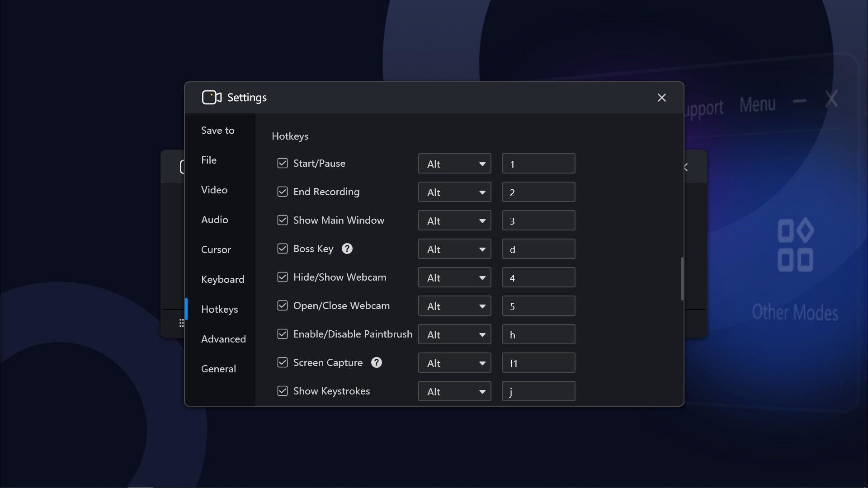Disable the End Recording hotkey
868x488 pixels.
pos(283,192)
